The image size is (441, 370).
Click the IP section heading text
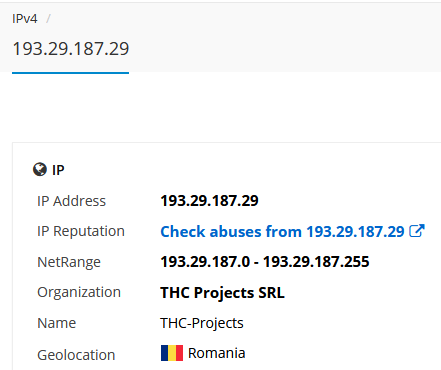(x=58, y=170)
